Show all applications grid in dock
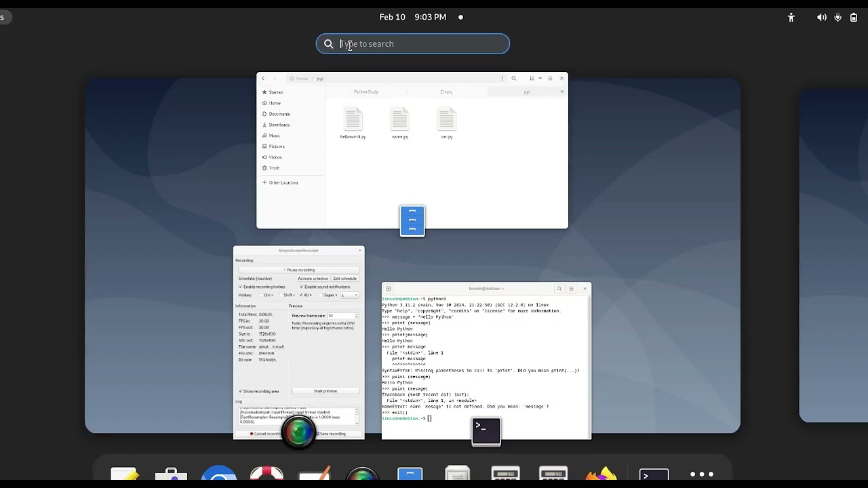The width and height of the screenshot is (868, 488). click(702, 474)
